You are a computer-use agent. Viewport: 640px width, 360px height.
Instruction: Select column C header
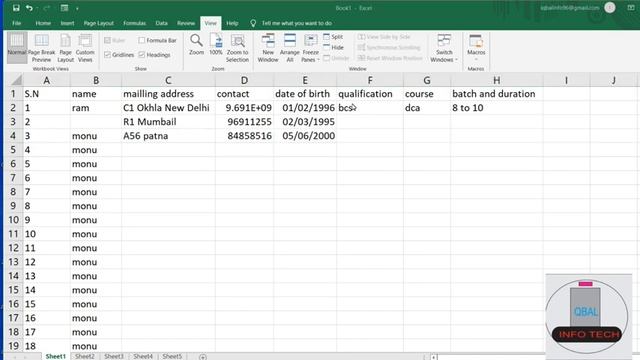pyautogui.click(x=168, y=80)
